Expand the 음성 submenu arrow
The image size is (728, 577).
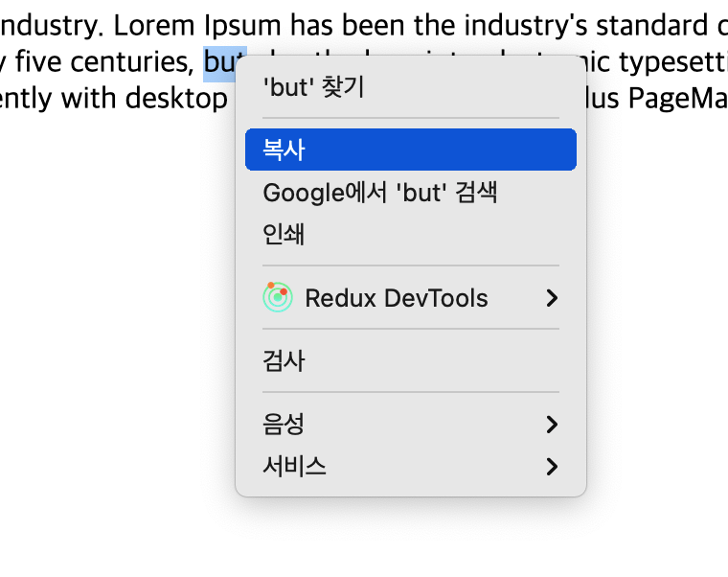click(x=552, y=425)
